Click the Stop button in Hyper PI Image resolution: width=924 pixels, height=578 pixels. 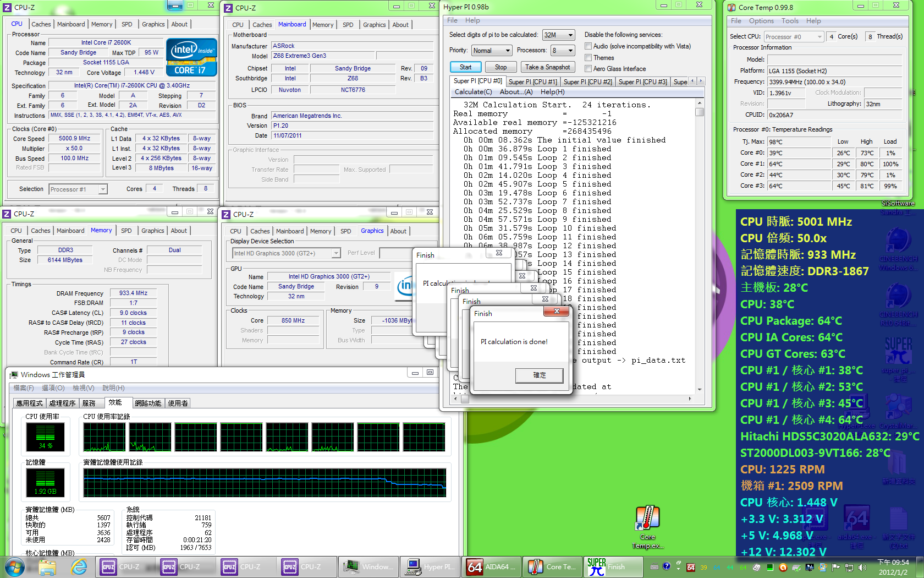click(x=501, y=67)
